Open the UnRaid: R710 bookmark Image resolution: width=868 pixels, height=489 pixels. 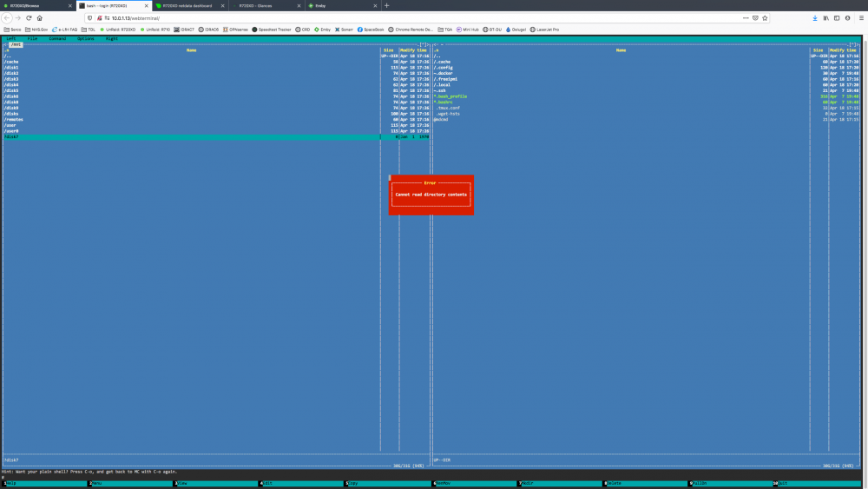pos(155,30)
